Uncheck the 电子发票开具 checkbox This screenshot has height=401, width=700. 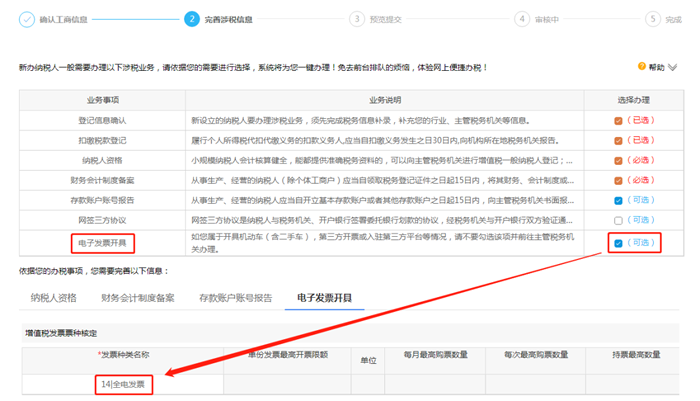click(619, 243)
